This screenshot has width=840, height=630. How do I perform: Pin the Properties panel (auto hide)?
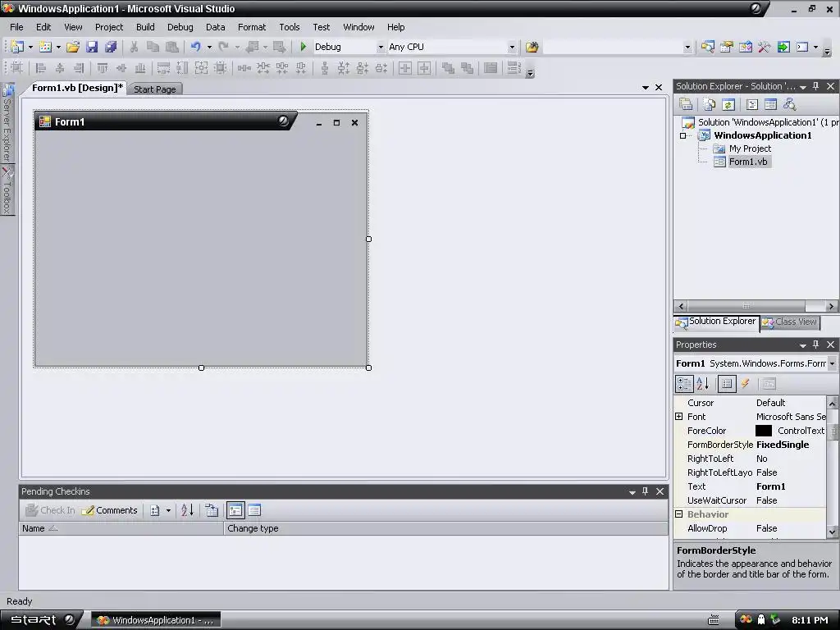point(816,345)
